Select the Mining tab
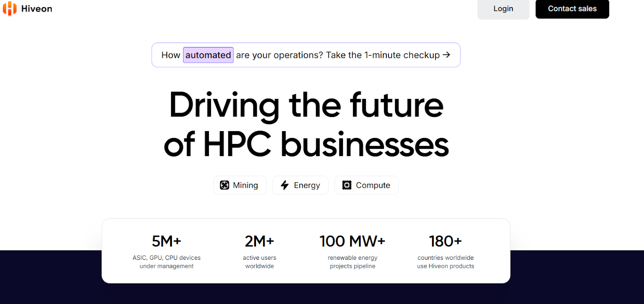644x304 pixels. pos(240,185)
